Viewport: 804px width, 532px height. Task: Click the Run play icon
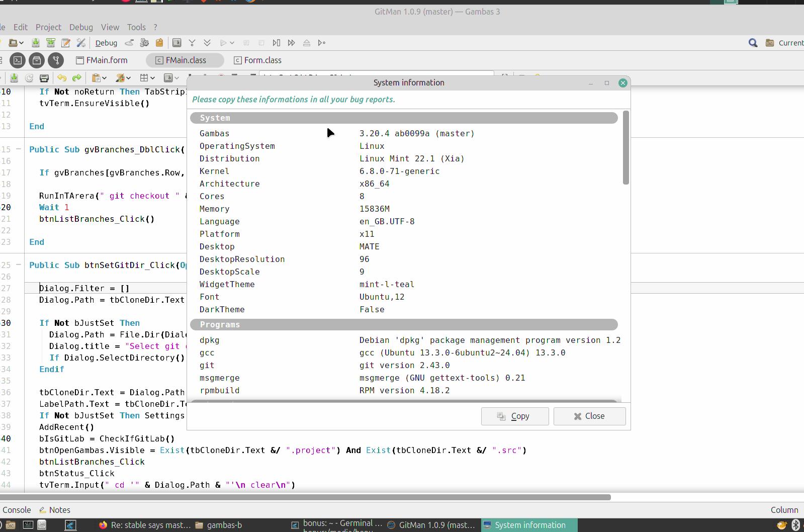click(x=223, y=43)
